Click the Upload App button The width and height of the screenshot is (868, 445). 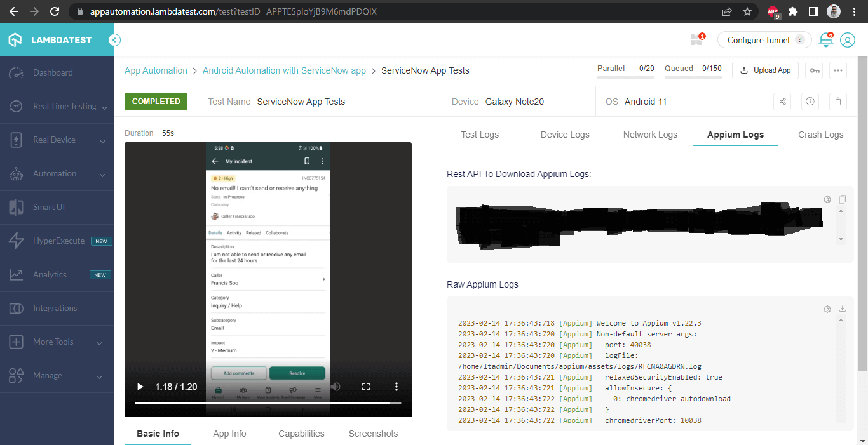point(765,70)
